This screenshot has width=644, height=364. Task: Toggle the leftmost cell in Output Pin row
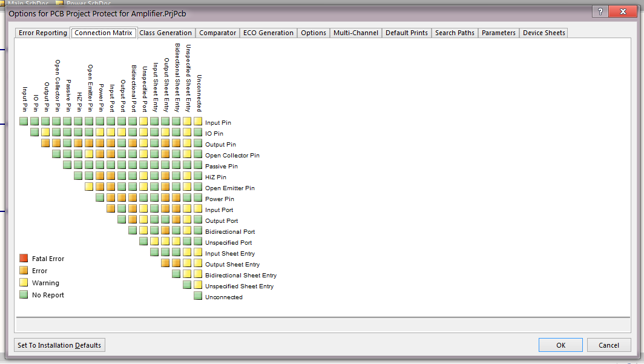tap(45, 144)
